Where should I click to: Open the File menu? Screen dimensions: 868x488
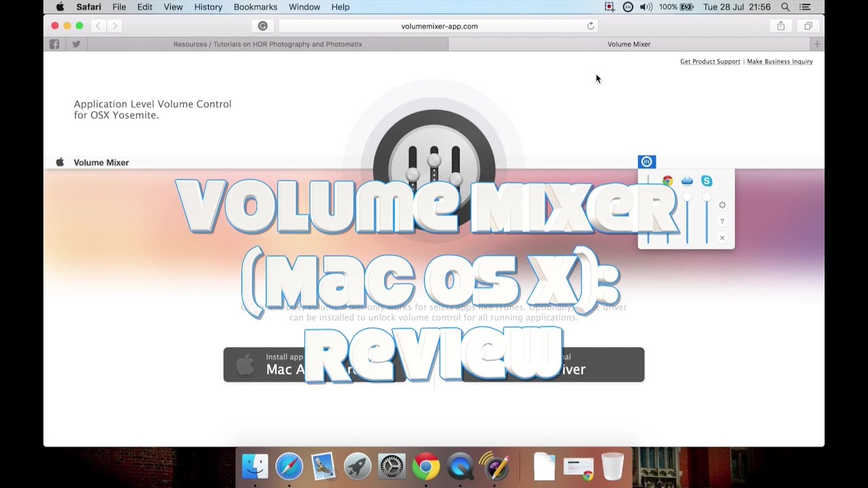[x=119, y=7]
